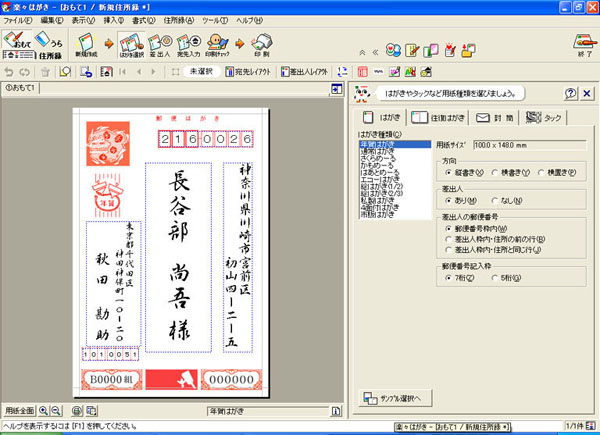Click the double left chevron expander
Screen dimensions: 600x435
point(374,47)
